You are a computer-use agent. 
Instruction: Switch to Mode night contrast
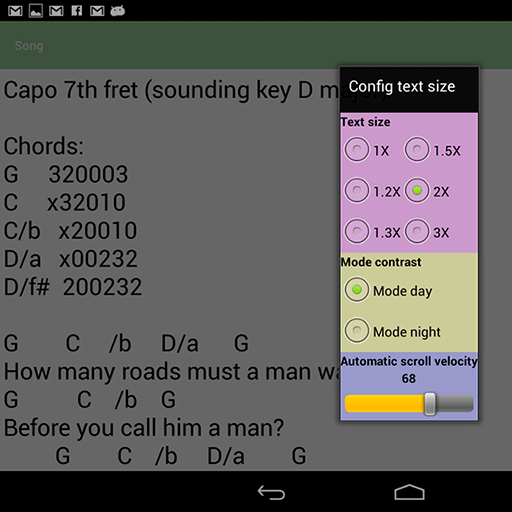392,331
